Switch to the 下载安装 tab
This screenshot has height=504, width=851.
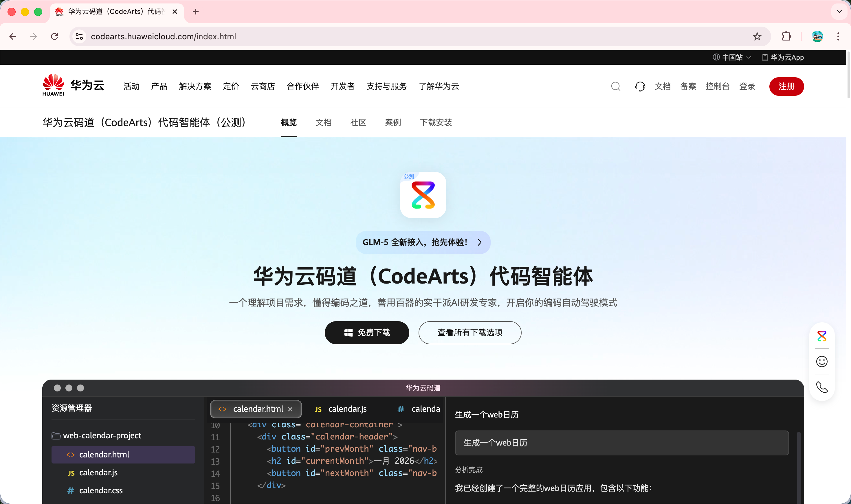tap(436, 122)
